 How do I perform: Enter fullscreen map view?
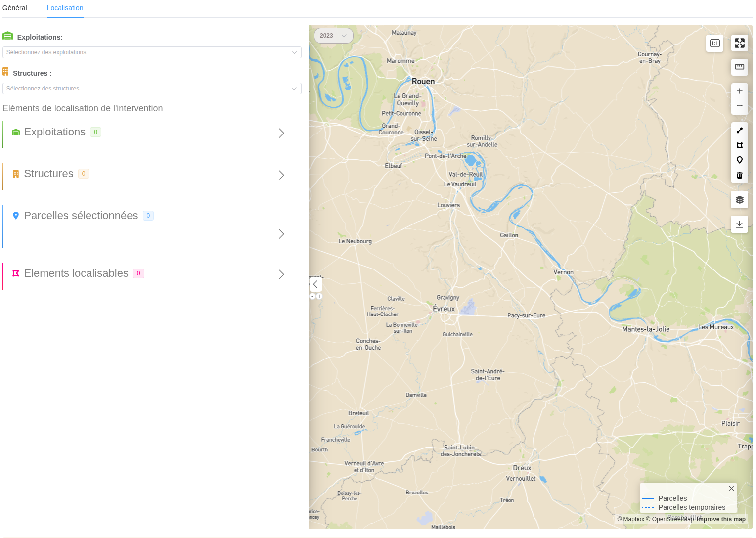click(739, 43)
